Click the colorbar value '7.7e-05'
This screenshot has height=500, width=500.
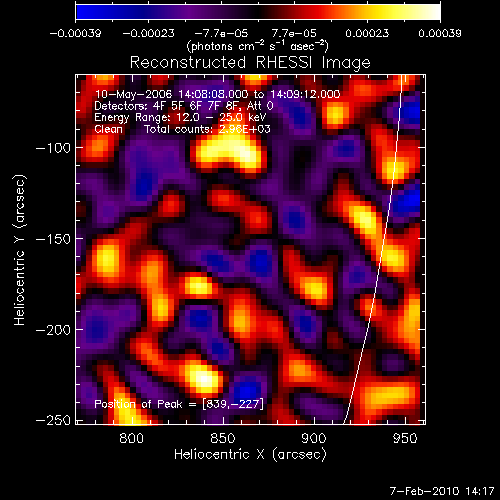pyautogui.click(x=294, y=33)
